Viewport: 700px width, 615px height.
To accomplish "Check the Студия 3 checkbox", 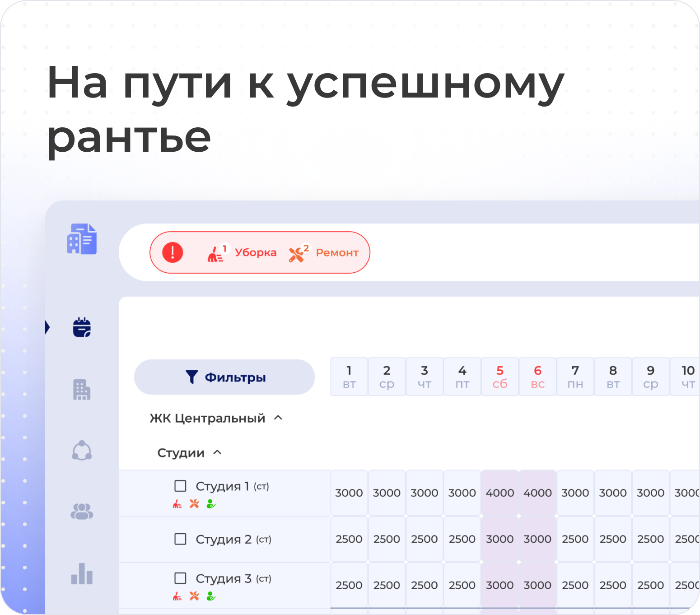I will 180,578.
